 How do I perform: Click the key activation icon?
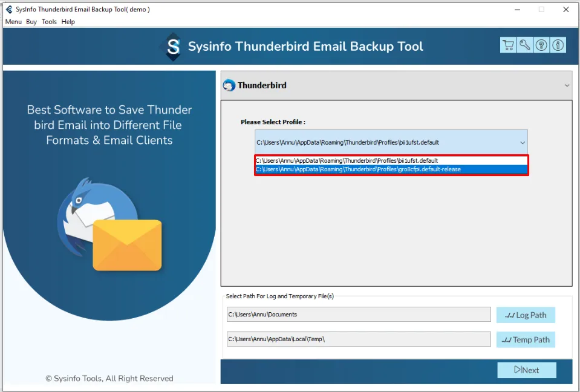click(x=524, y=45)
